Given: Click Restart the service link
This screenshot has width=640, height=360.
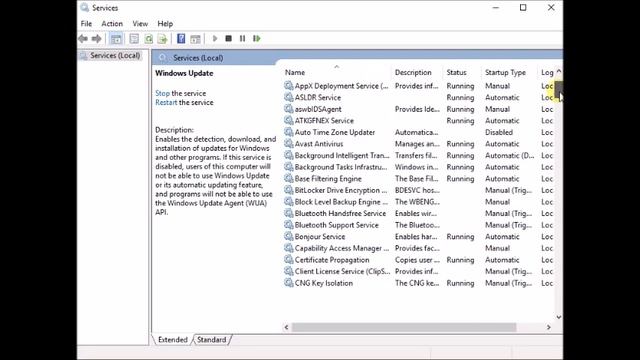Looking at the screenshot, I should [166, 102].
